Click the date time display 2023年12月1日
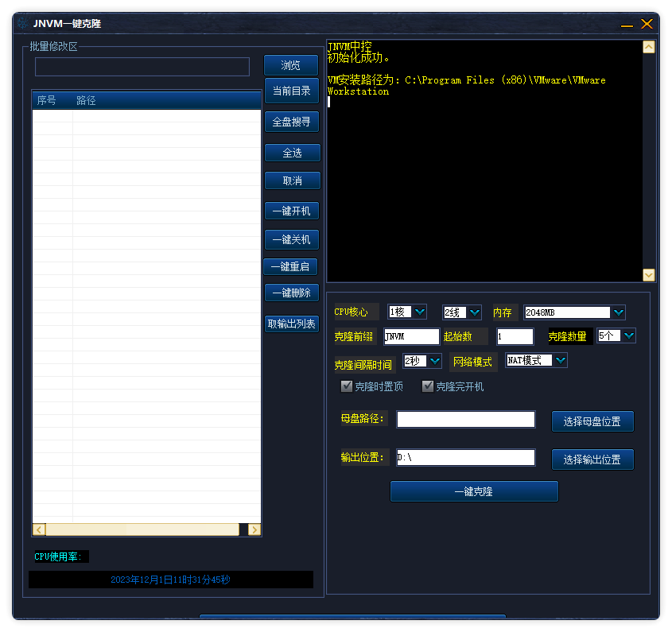 [x=170, y=580]
